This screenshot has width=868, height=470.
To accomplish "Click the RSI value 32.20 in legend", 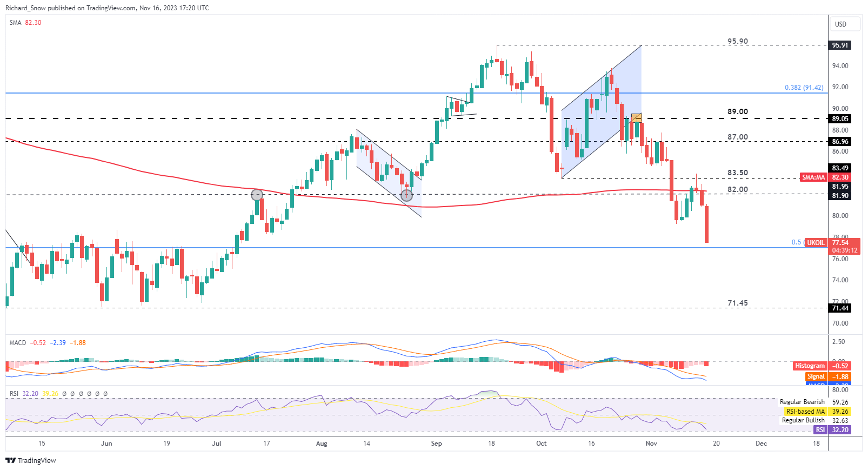I will 30,394.
